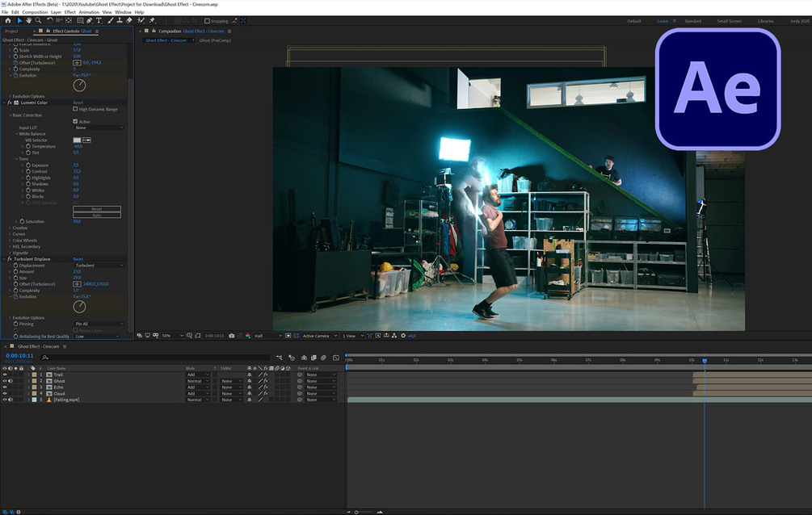Open the File menu
The image size is (812, 515).
[5, 12]
